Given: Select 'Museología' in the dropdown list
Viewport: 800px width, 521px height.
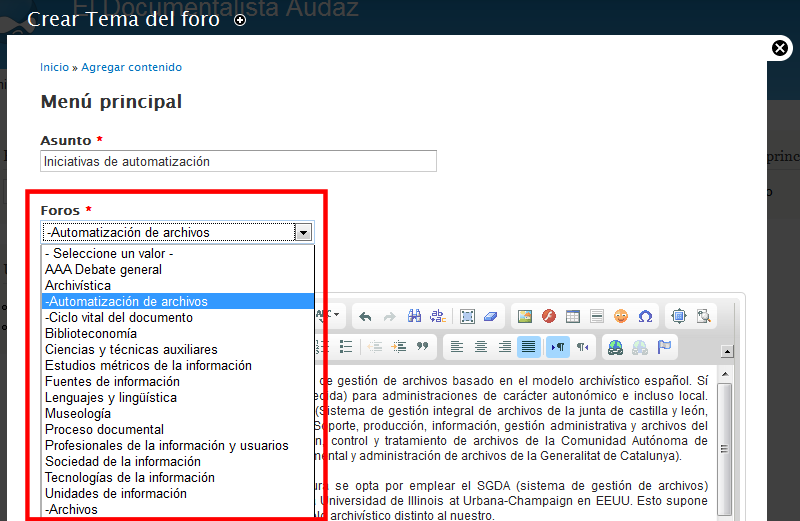Looking at the screenshot, I should point(78,413).
